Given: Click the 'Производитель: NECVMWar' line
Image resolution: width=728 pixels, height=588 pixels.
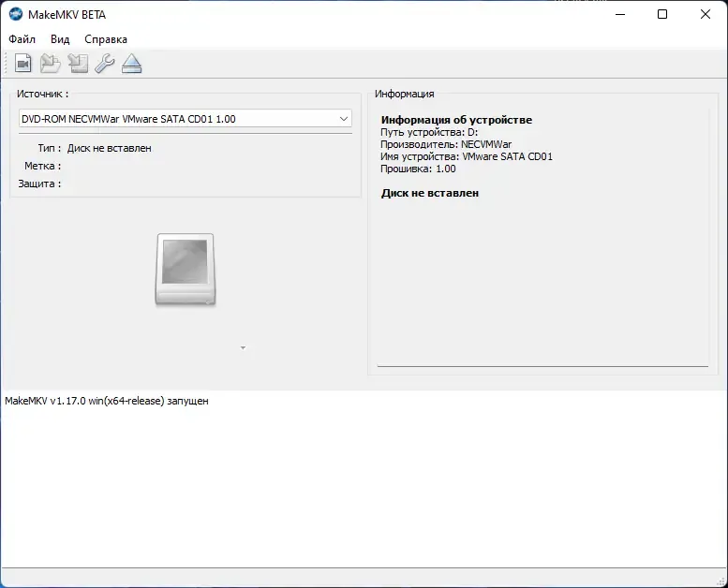Looking at the screenshot, I should point(446,144).
